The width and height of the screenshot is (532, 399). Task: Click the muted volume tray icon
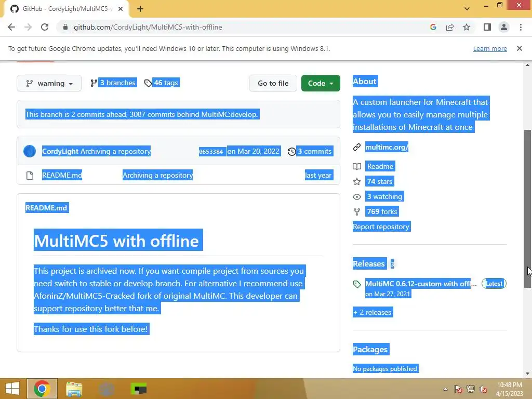point(483,389)
